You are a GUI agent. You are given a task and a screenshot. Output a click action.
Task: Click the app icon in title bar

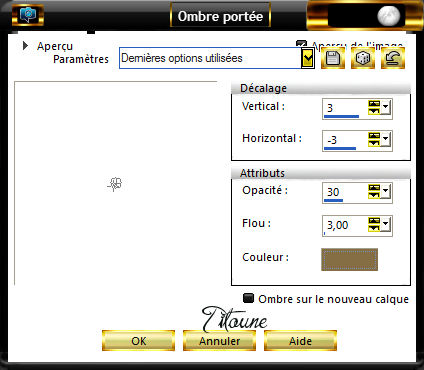28,15
